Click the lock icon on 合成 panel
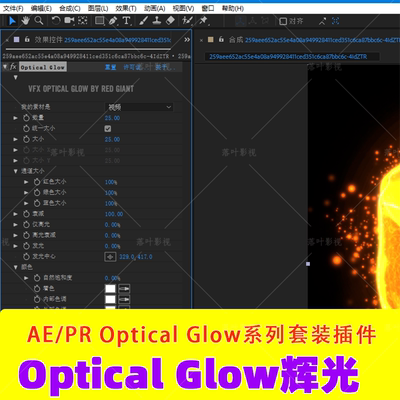The width and height of the screenshot is (400, 400). pyautogui.click(x=221, y=40)
